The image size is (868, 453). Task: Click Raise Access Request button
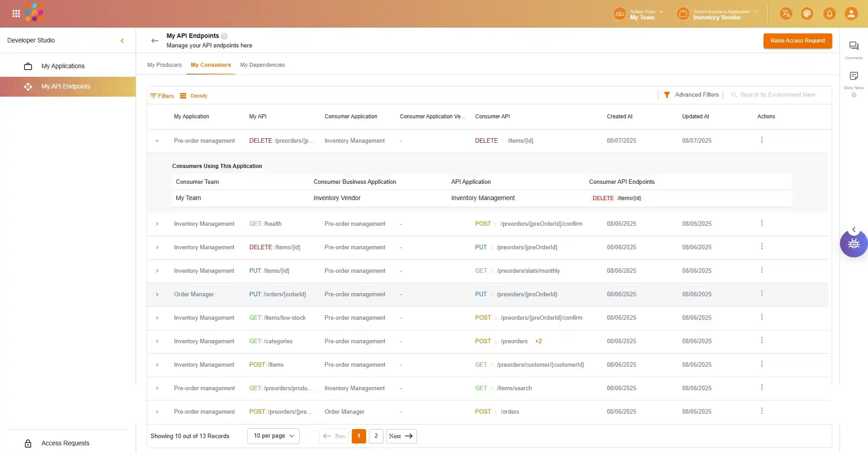point(797,41)
